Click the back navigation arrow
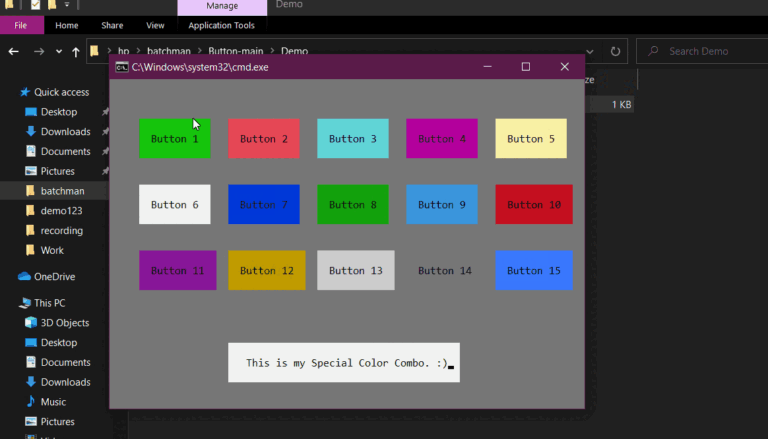Image resolution: width=768 pixels, height=439 pixels. [x=14, y=51]
